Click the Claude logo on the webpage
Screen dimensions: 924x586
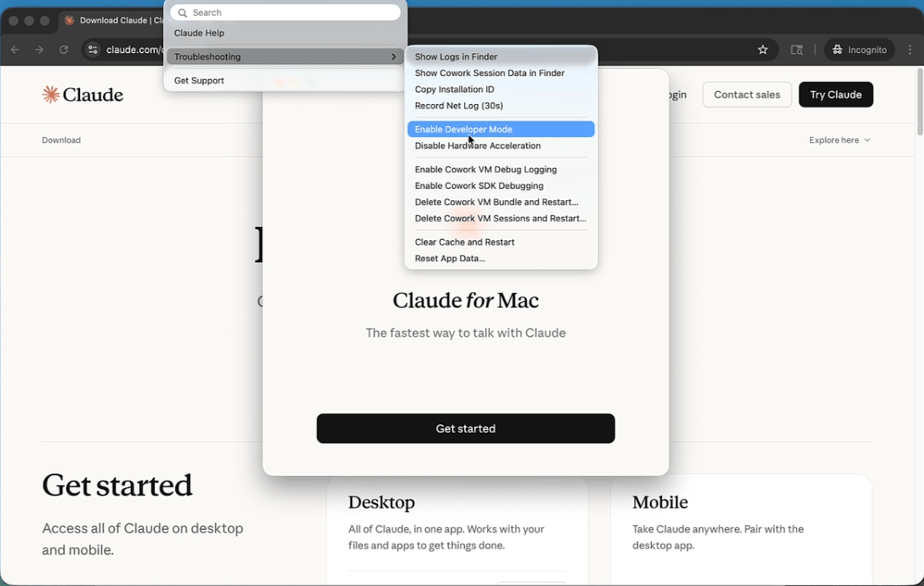pyautogui.click(x=82, y=94)
